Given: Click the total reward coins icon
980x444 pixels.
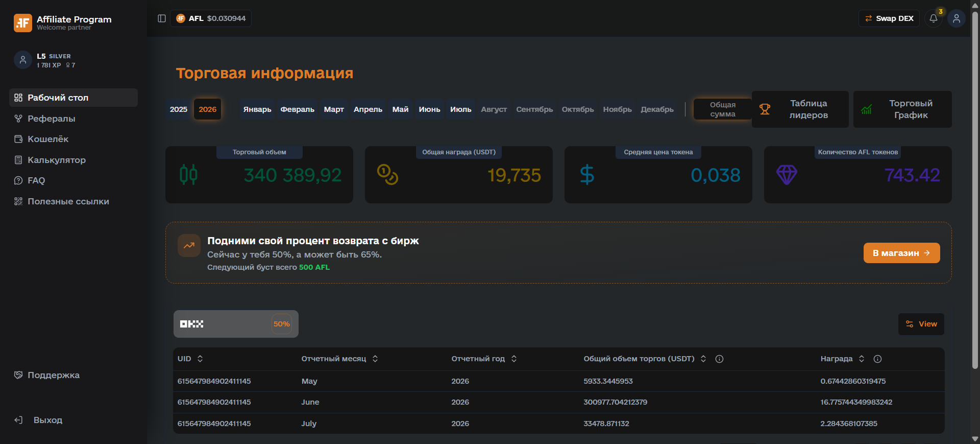Looking at the screenshot, I should [x=387, y=175].
